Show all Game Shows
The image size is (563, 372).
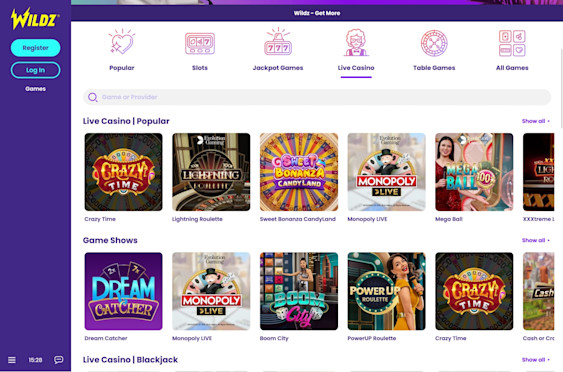point(535,240)
